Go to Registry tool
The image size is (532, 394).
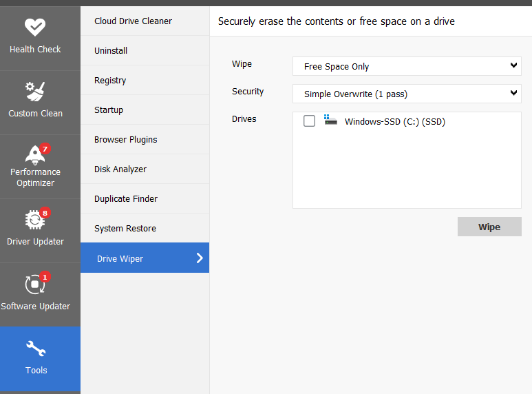click(x=110, y=81)
